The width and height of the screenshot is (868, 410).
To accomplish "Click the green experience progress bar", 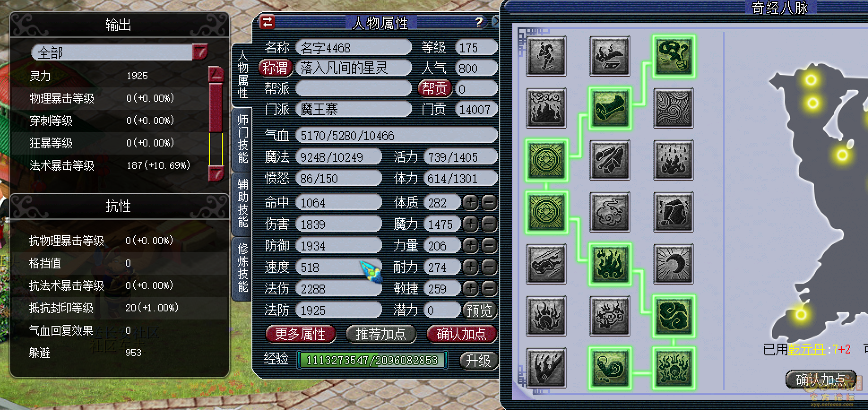I will click(372, 360).
